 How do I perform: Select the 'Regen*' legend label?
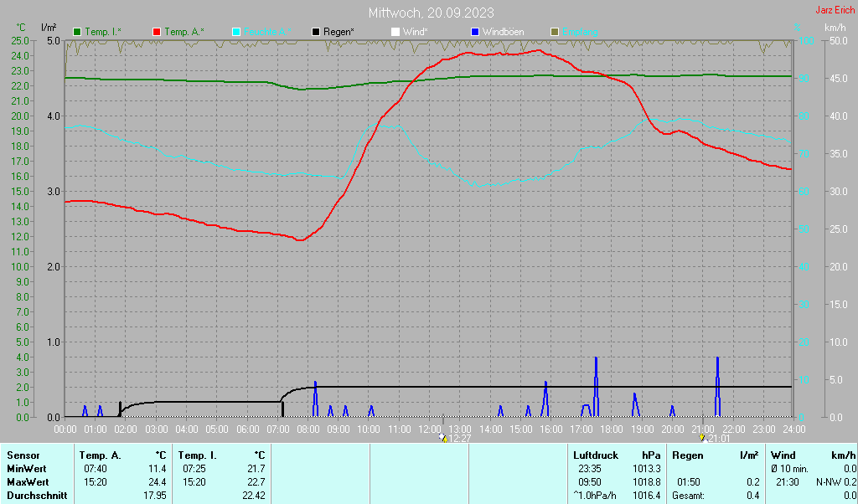click(339, 33)
